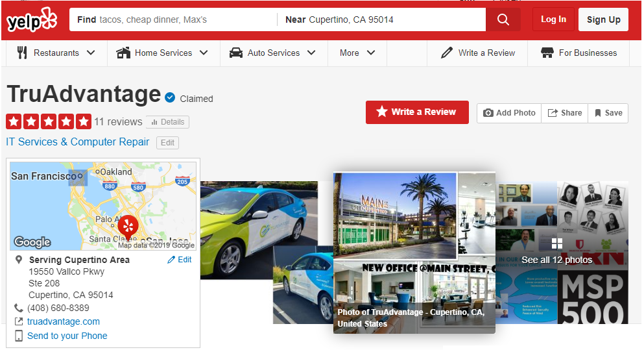Click the Save button

tap(608, 113)
